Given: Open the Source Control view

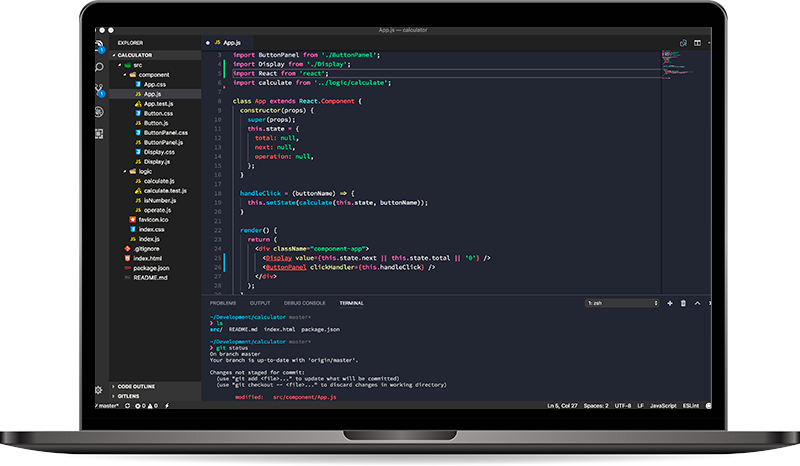Looking at the screenshot, I should (x=99, y=89).
